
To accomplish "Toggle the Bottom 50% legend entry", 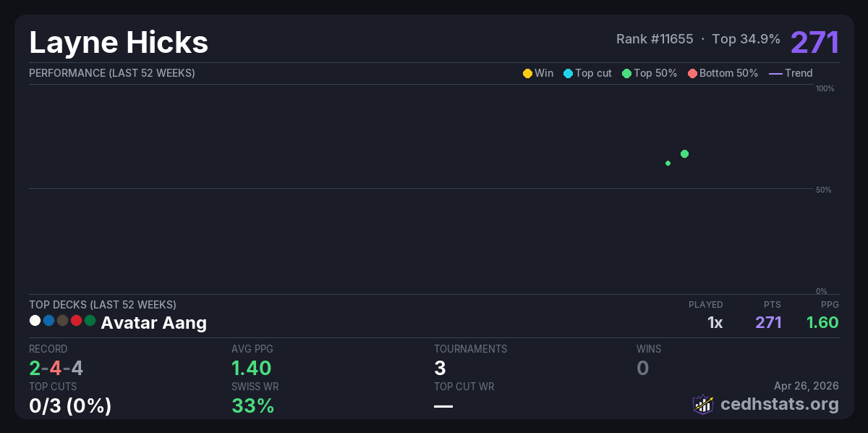I will click(723, 73).
